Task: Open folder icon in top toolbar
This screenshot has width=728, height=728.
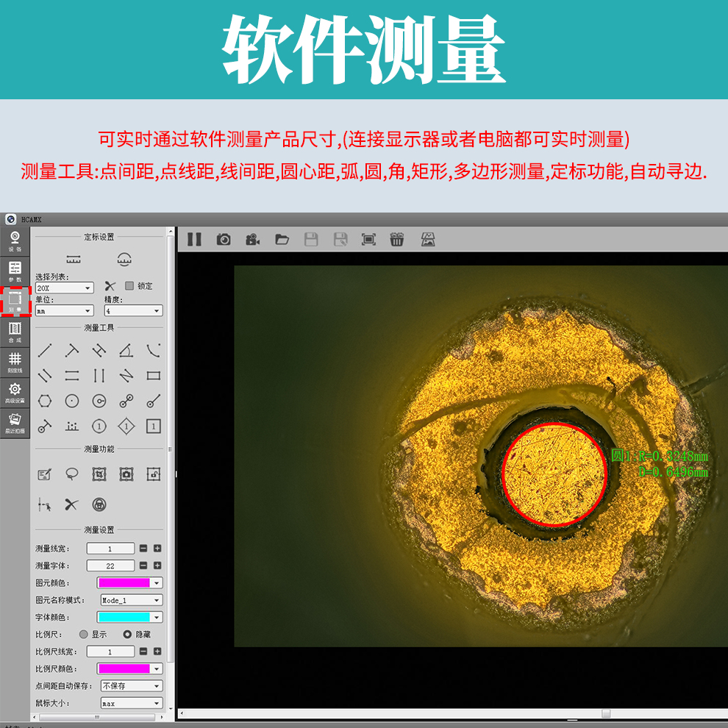Action: 282,239
